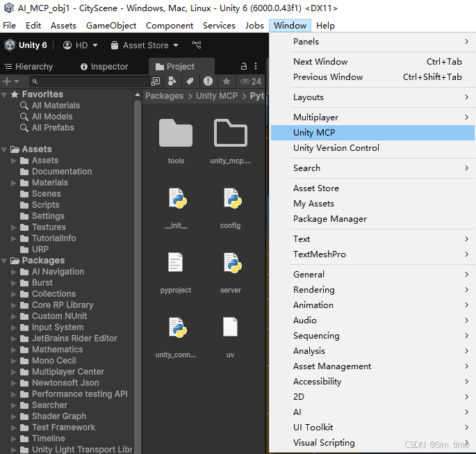Collapse the Assets root folder
Screen dimensions: 476x454
click(x=4, y=149)
